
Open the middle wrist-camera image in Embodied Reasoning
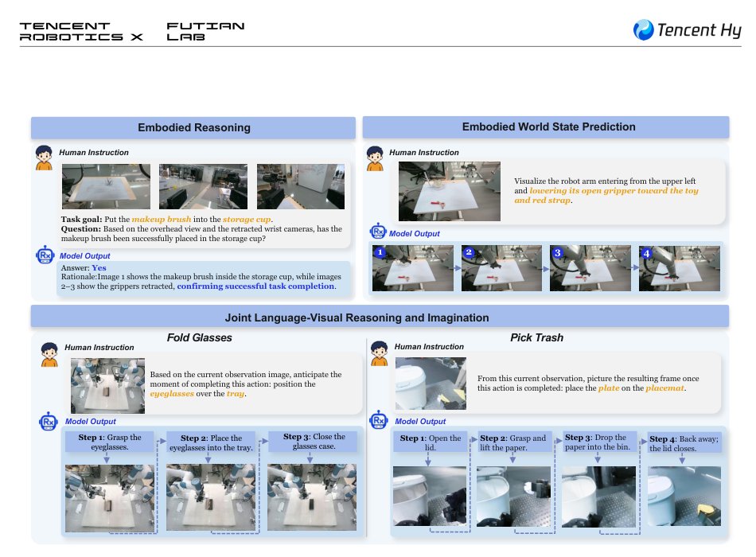204,186
